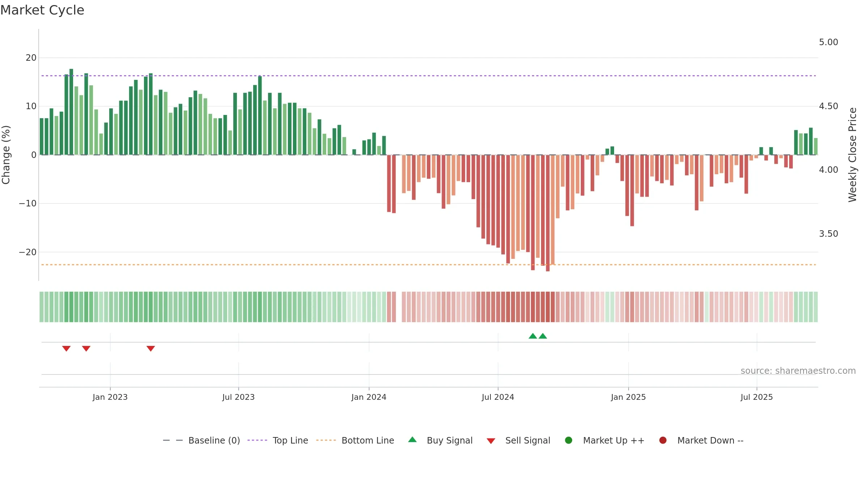This screenshot has width=868, height=488.
Task: Click the 10 tick on Change axis
Action: click(31, 106)
